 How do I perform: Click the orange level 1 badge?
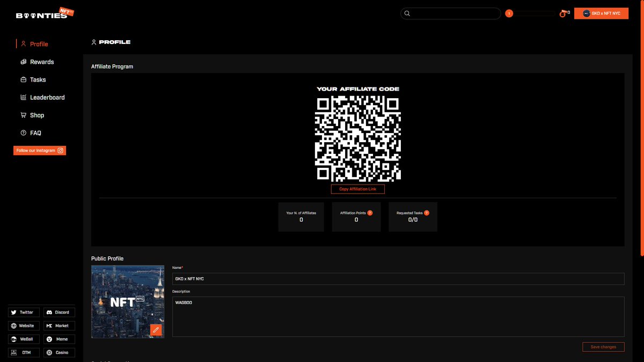[x=509, y=13]
